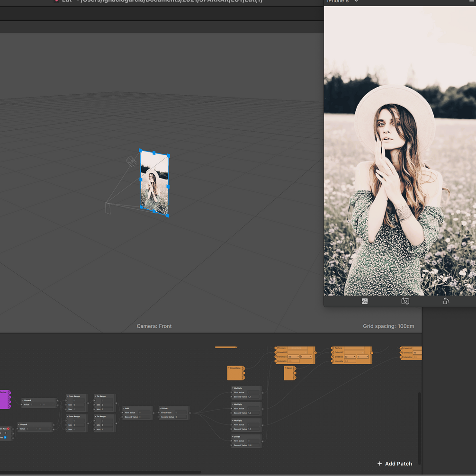Click the top output port of the purple Device patch
The image size is (476, 476).
10,393
